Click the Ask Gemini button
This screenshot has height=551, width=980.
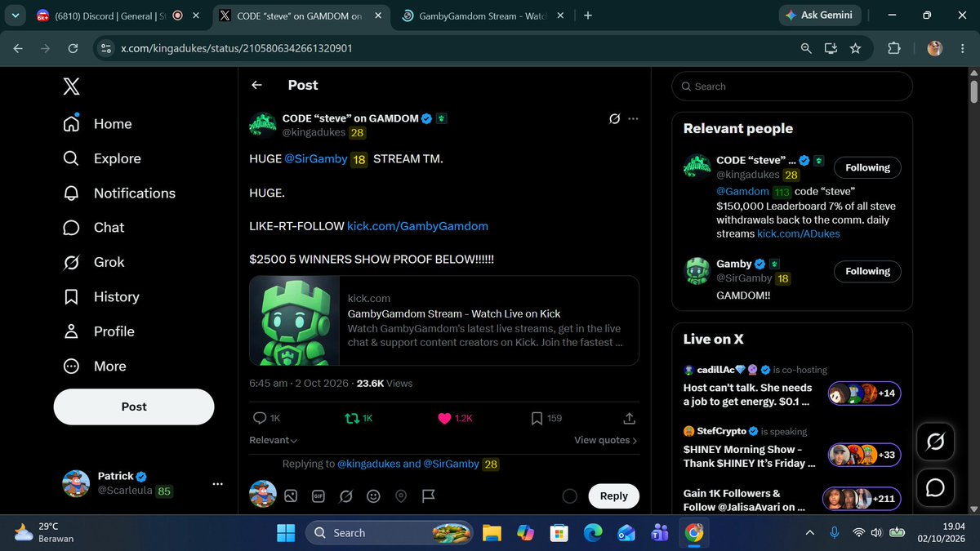[x=818, y=15]
